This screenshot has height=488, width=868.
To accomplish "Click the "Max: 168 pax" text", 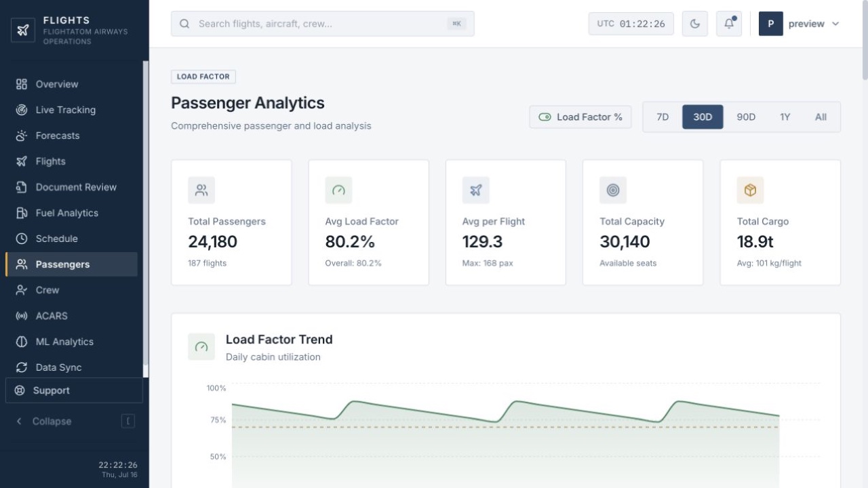I will [x=488, y=263].
